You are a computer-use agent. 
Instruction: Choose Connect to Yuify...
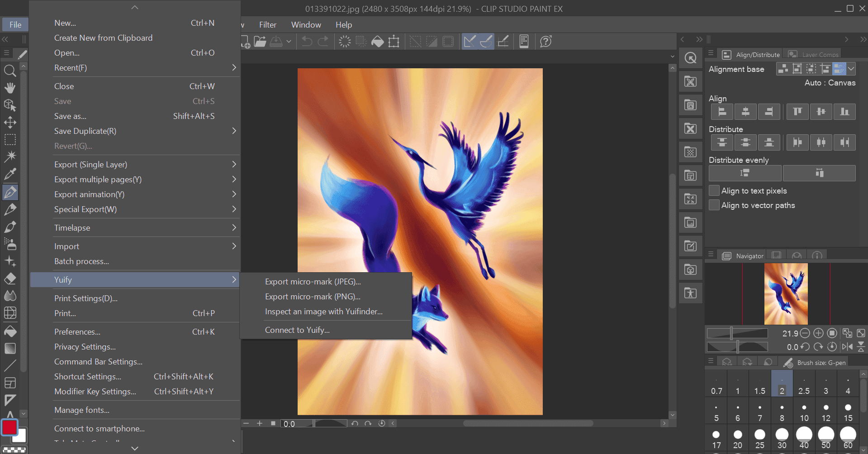pyautogui.click(x=326, y=330)
